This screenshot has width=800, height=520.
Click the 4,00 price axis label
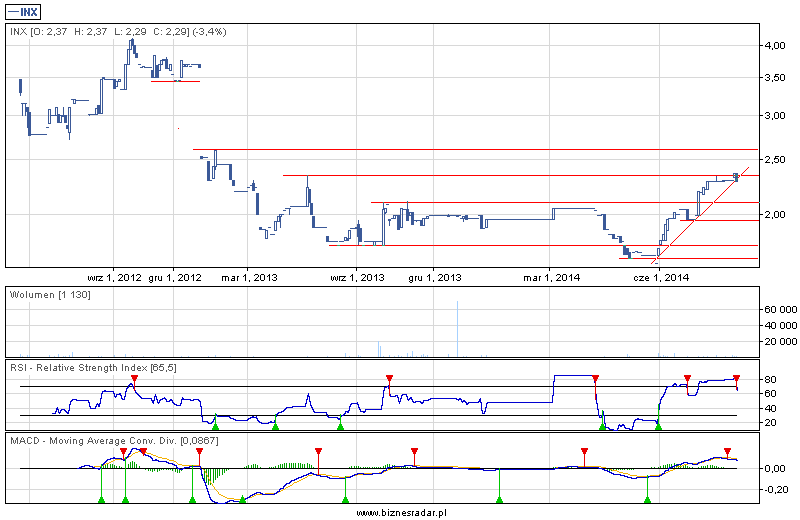click(773, 46)
